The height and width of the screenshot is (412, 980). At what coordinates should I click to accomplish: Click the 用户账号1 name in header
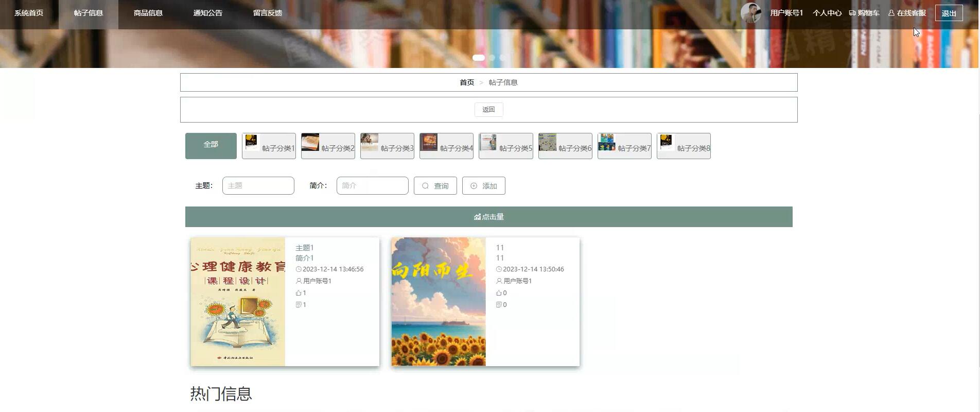786,13
